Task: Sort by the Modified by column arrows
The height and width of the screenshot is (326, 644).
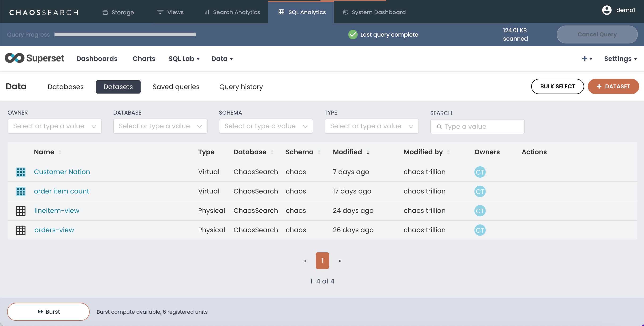Action: [x=448, y=152]
